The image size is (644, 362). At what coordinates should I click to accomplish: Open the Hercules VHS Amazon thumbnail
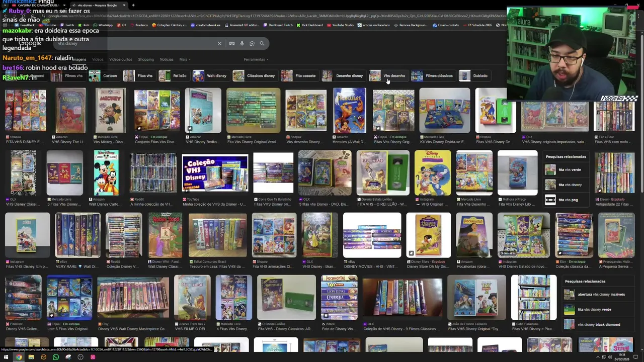tap(350, 111)
